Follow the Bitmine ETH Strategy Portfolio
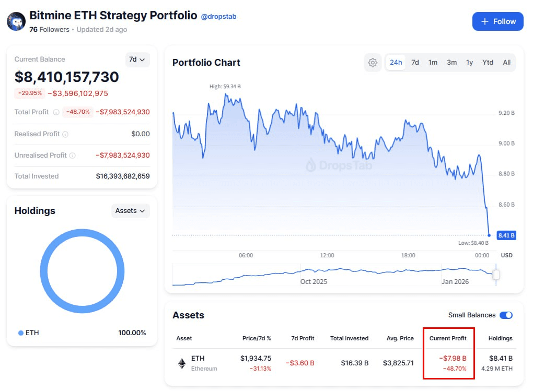Viewport: 533px width, 392px height. click(497, 21)
